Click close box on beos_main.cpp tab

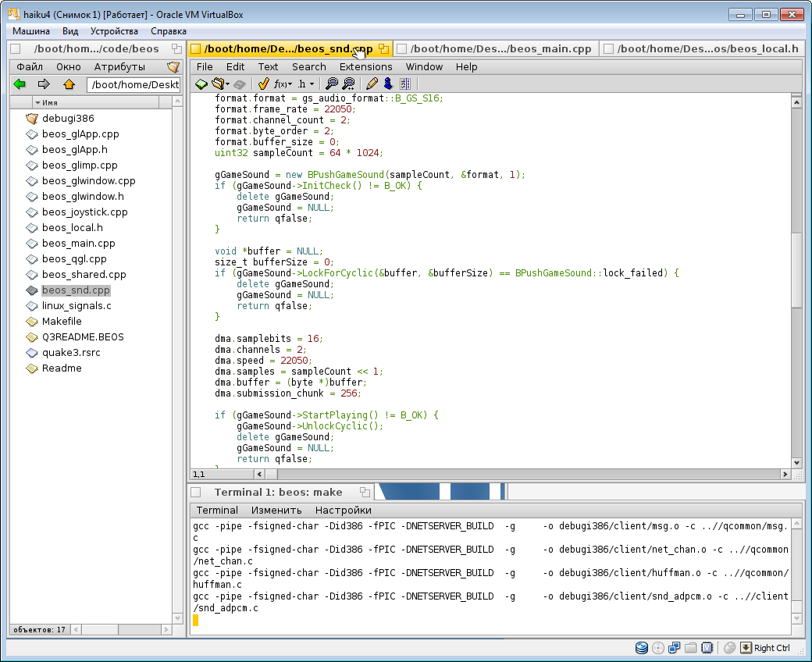click(402, 49)
